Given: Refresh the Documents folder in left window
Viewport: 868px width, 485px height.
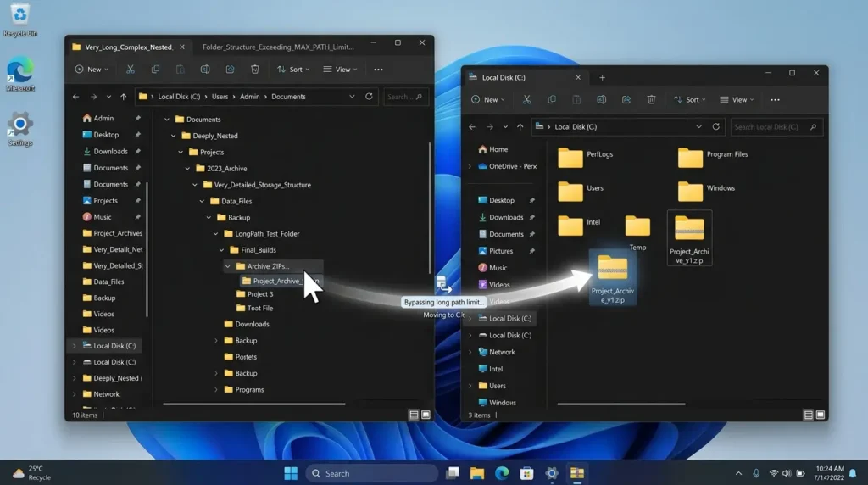Looking at the screenshot, I should 369,97.
